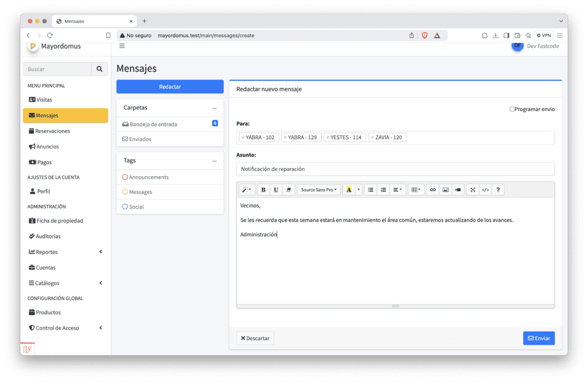The height and width of the screenshot is (382, 588).
Task: Open the Bandeja de entrada folder
Action: [x=153, y=124]
